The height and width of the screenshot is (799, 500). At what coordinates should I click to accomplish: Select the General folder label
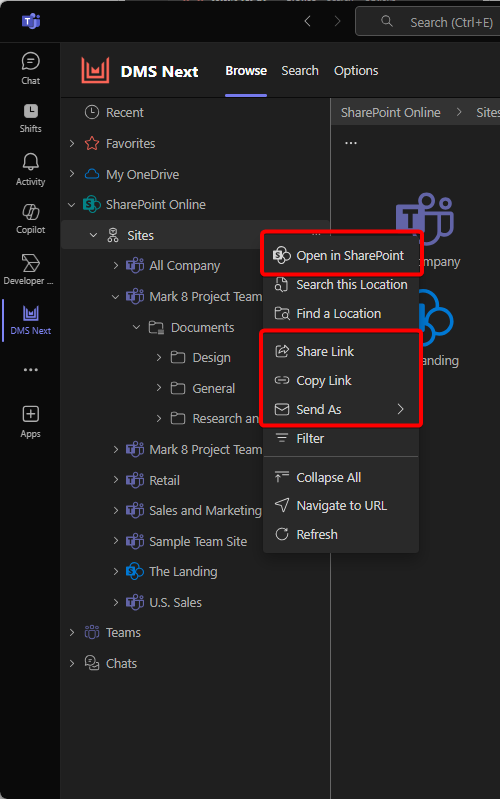tap(214, 389)
